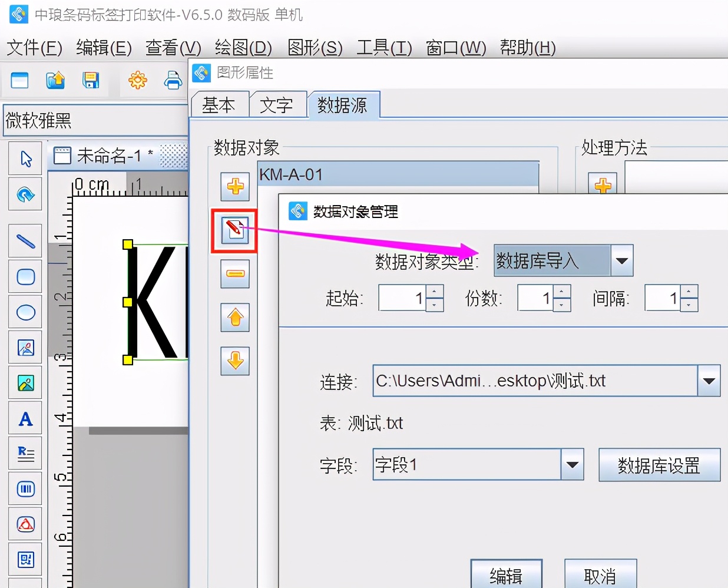Image resolution: width=728 pixels, height=588 pixels.
Task: Add a data object with plus icon
Action: coord(235,187)
